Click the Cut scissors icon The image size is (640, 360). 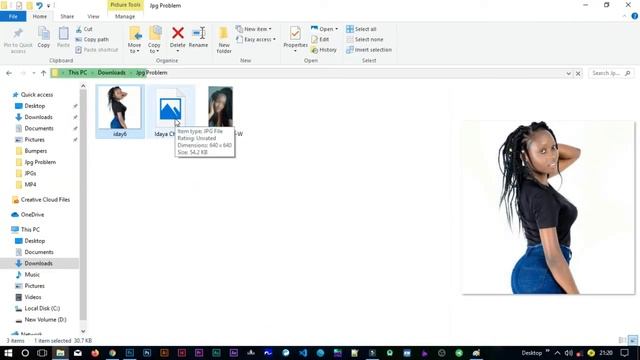[79, 29]
